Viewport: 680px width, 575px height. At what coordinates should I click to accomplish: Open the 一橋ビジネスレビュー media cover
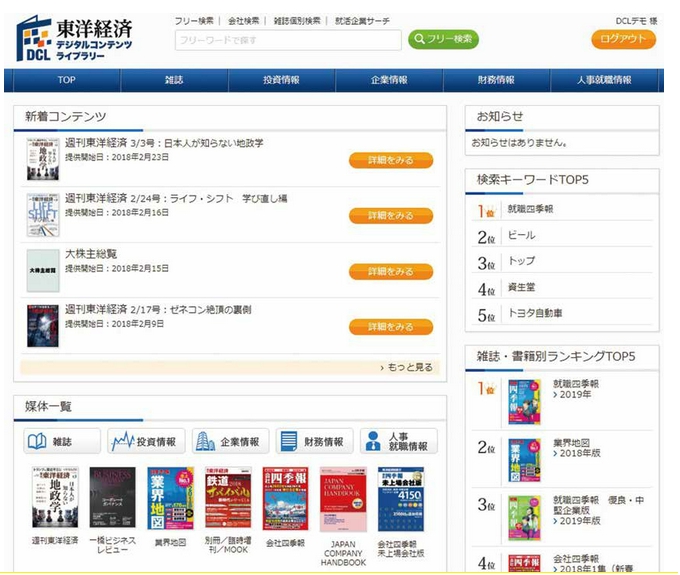click(112, 497)
